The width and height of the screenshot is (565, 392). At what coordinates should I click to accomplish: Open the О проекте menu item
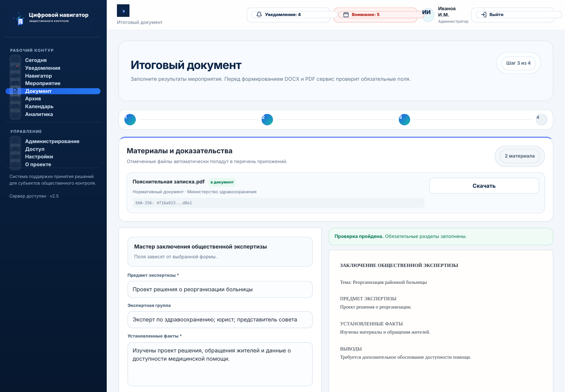pos(53,165)
